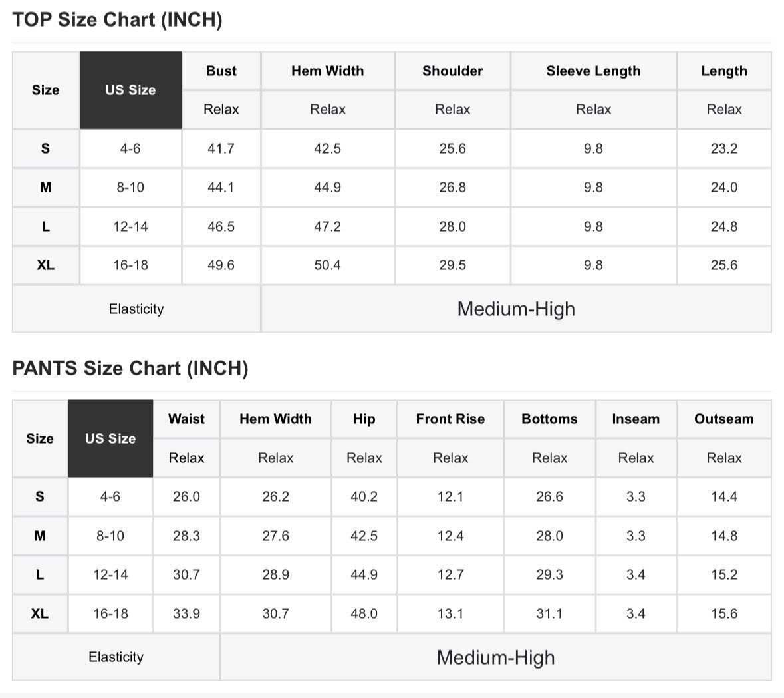Select the 41.7 bust value for size S
The width and height of the screenshot is (784, 698).
[221, 148]
